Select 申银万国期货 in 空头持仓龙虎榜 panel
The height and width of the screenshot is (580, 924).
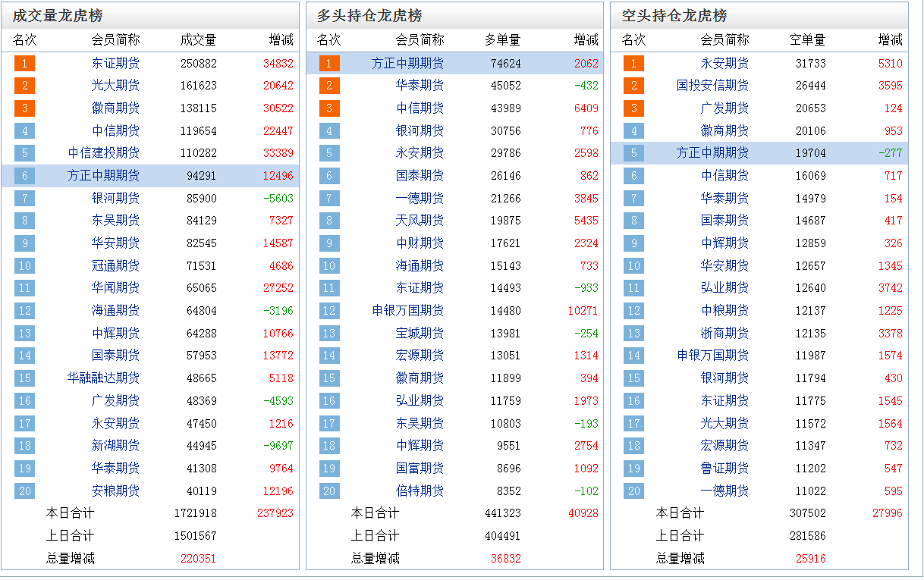pos(713,356)
